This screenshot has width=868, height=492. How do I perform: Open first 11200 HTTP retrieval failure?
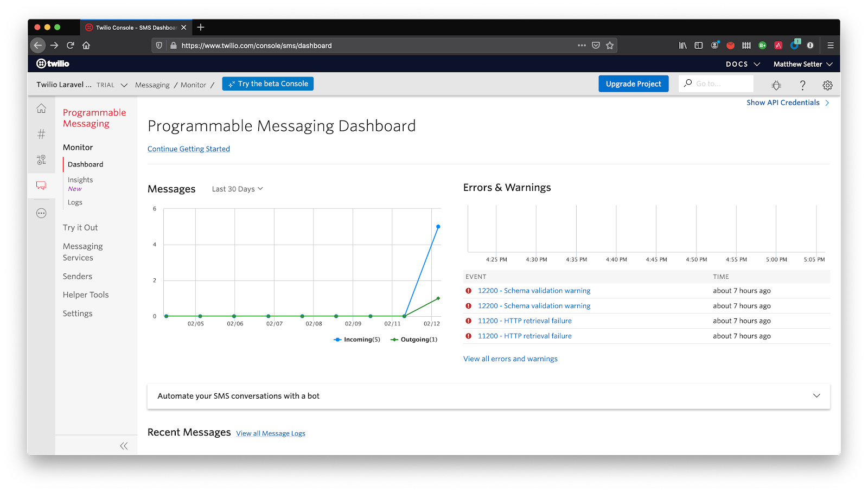click(x=525, y=321)
